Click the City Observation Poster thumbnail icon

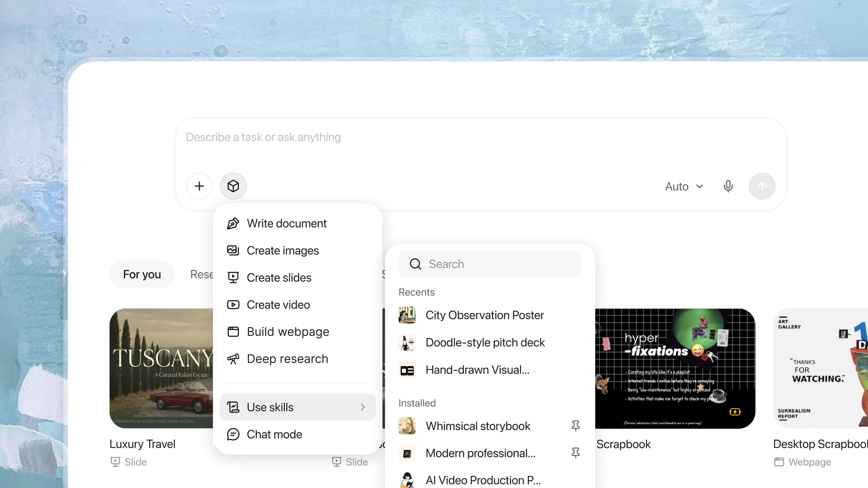click(407, 315)
